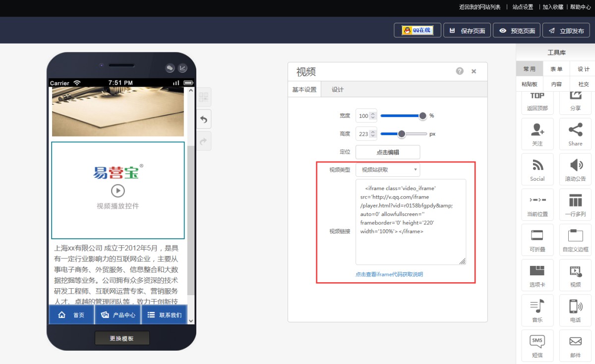Close the 视频 settings panel

click(474, 71)
